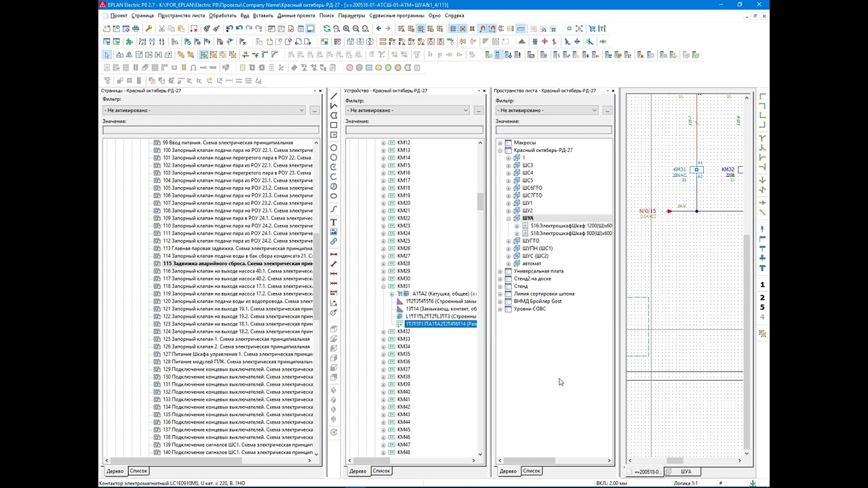The height and width of the screenshot is (488, 868).
Task: Click the vertical scrollbar of Устройство tree
Action: tap(480, 201)
